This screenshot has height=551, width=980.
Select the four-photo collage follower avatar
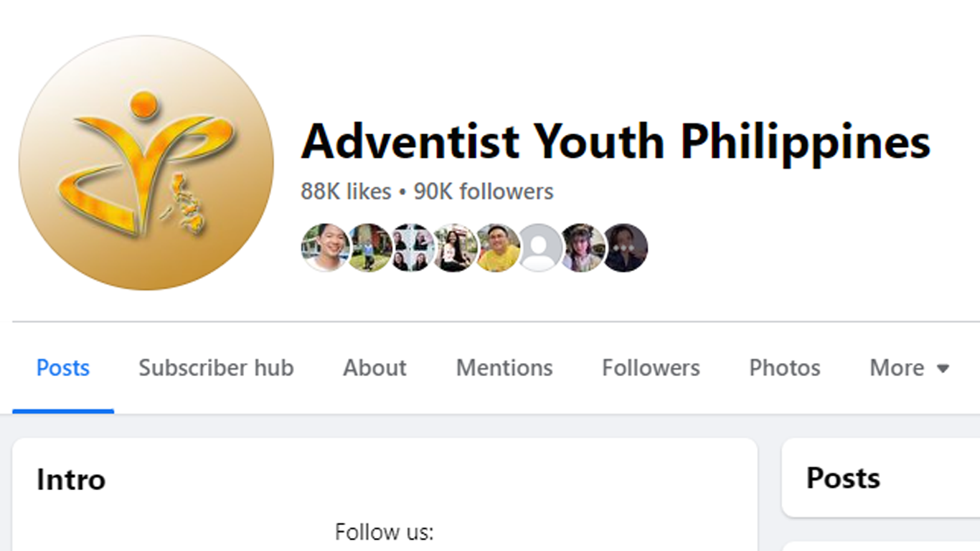pyautogui.click(x=411, y=248)
